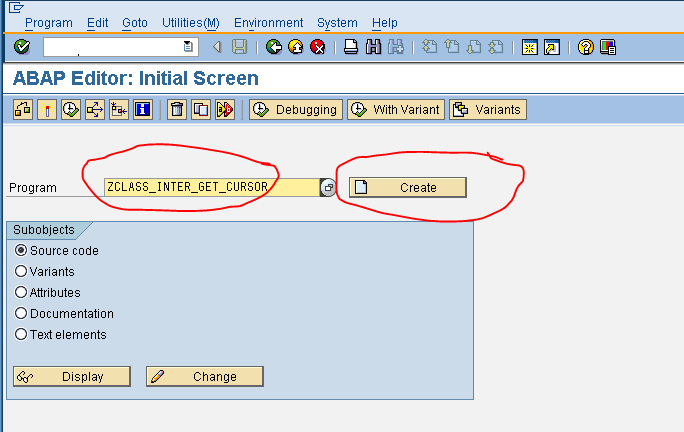684x432 pixels.
Task: Click the Activate matchstick icon
Action: pos(47,110)
